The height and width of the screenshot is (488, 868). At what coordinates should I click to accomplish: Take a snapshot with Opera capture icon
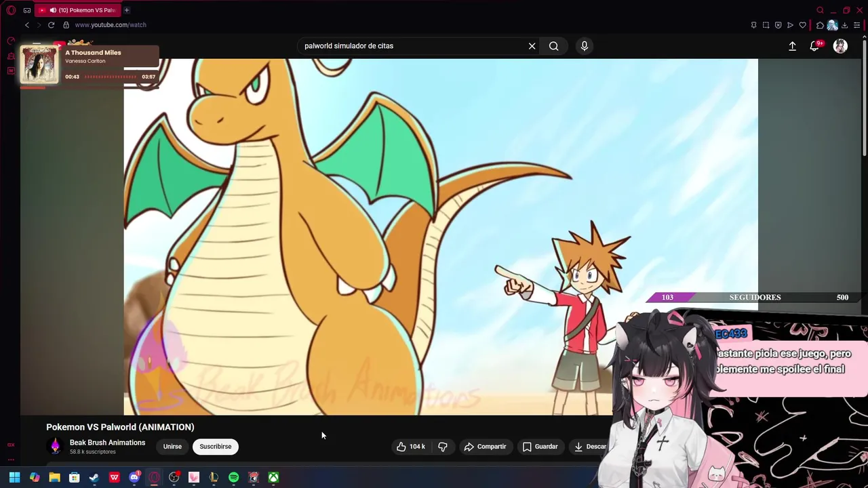pos(766,25)
